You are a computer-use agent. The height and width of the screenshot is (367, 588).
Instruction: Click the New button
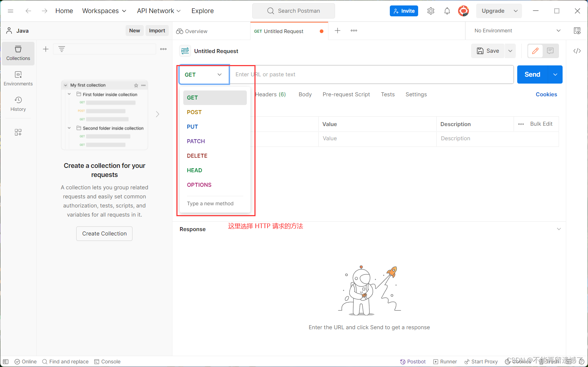tap(135, 31)
